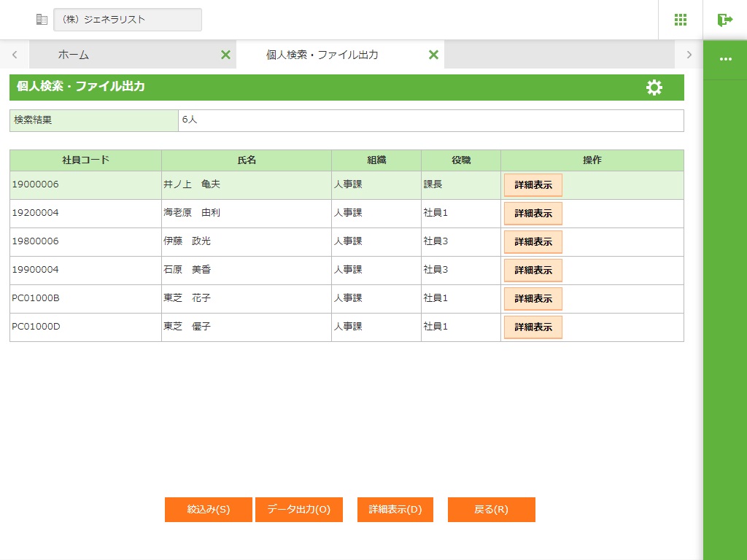View details of 伊藤 政光
Viewport: 747px width, 560px height.
click(533, 242)
